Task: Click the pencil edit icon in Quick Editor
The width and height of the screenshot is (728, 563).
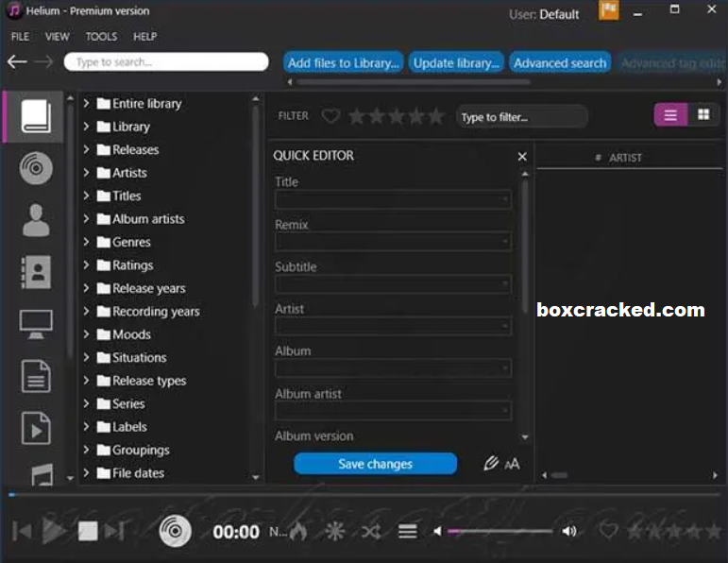Action: coord(490,464)
